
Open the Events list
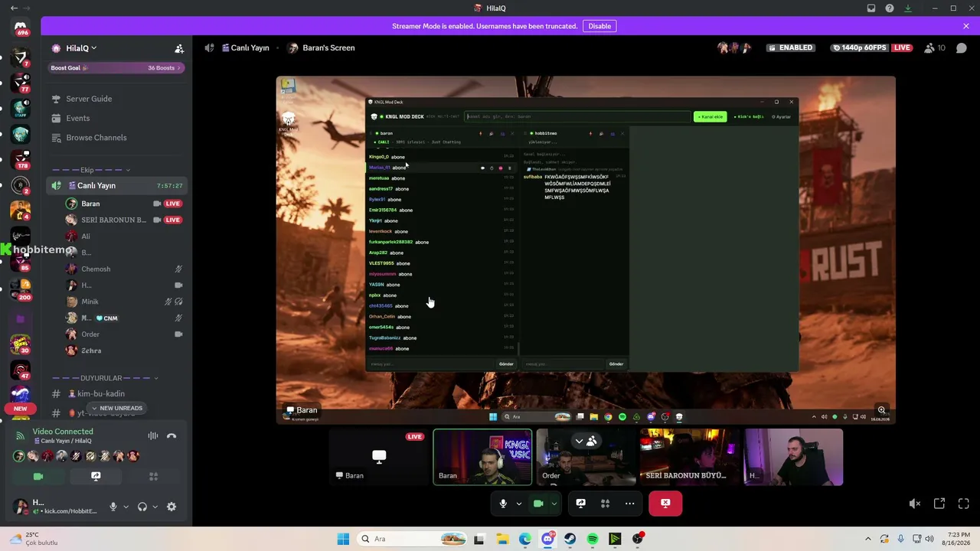(78, 119)
